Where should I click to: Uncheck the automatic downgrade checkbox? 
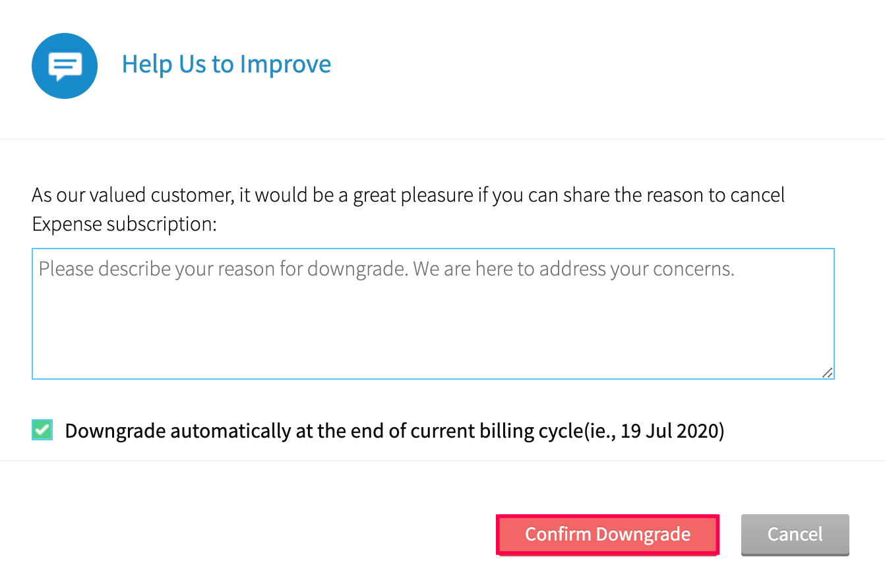click(x=42, y=430)
